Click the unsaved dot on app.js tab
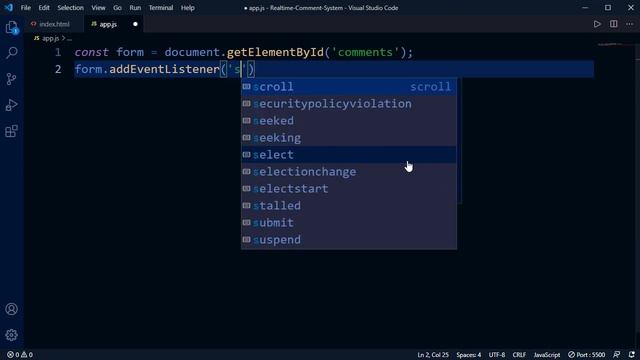Viewport: 640px width, 360px height. point(135,24)
